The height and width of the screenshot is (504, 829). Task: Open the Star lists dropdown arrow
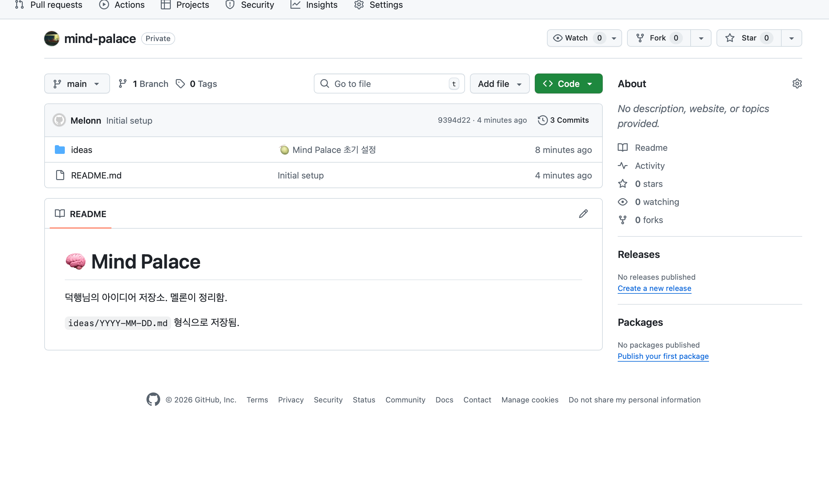(791, 38)
